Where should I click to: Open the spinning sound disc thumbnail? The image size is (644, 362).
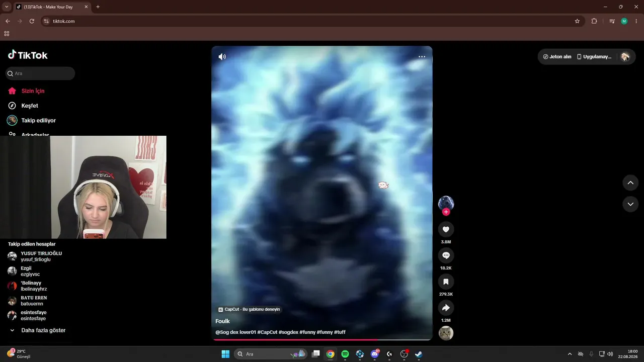coord(446,333)
